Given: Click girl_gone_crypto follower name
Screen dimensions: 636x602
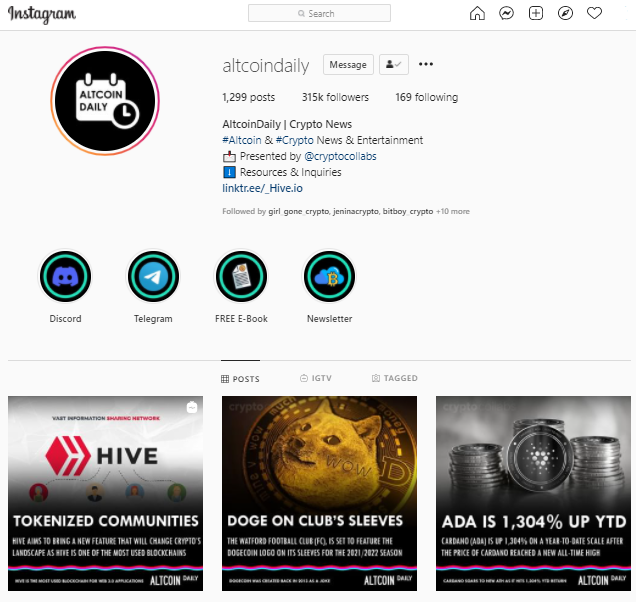Looking at the screenshot, I should [299, 211].
